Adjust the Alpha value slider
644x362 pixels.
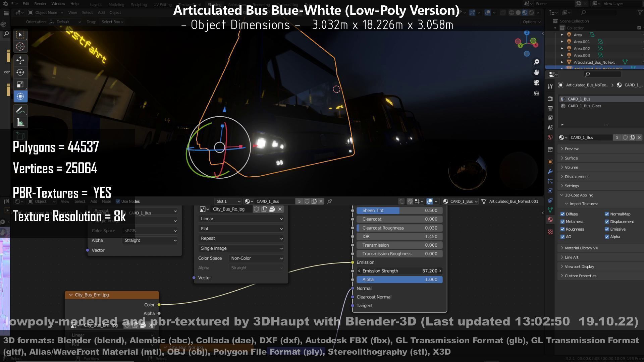(x=399, y=280)
